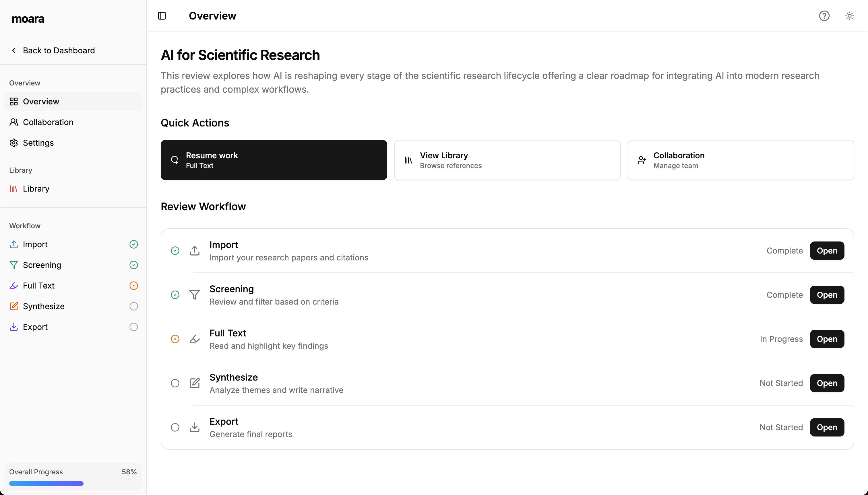Click the Full Text highlighter icon
Screen dimensions: 868x495
pos(195,339)
